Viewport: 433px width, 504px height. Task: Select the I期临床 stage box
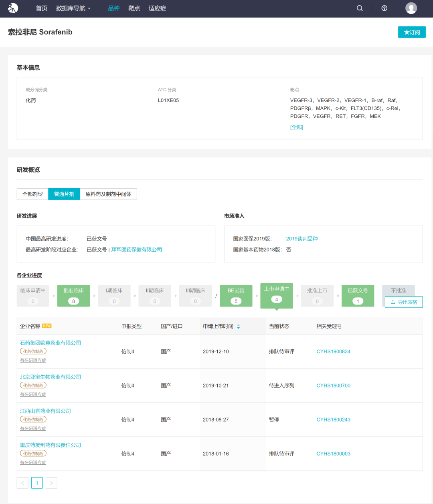(114, 296)
